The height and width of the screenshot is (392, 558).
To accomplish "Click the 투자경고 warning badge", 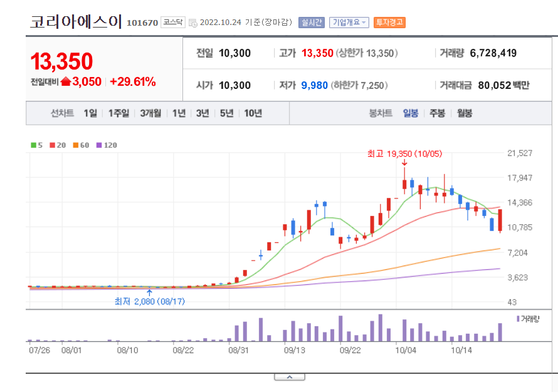I will (x=389, y=23).
